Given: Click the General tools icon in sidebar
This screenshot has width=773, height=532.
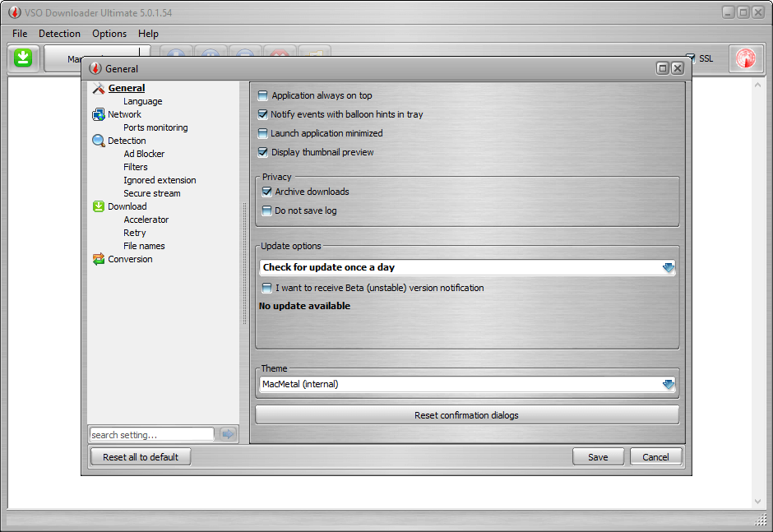Looking at the screenshot, I should (99, 88).
